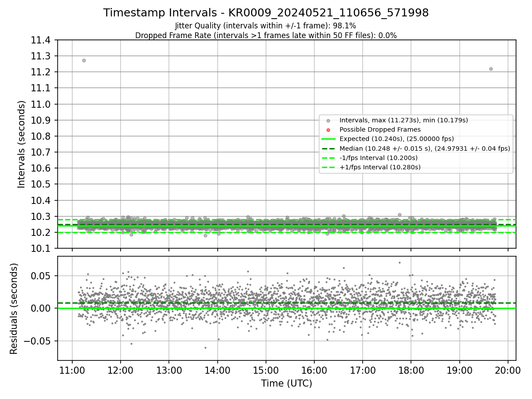Click the 'Time (UTC)' x-axis label
Image resolution: width=532 pixels, height=399 pixels.
pyautogui.click(x=286, y=383)
